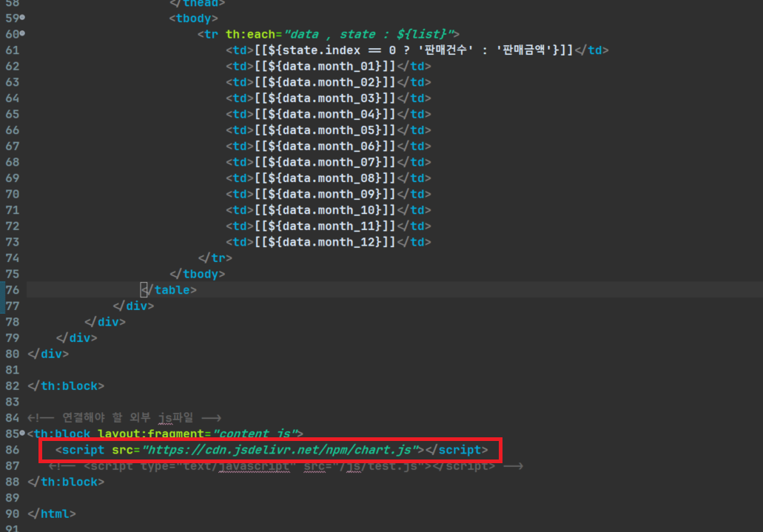The image size is (763, 532).
Task: Click the closing table tag on line 76
Action: pyautogui.click(x=169, y=290)
